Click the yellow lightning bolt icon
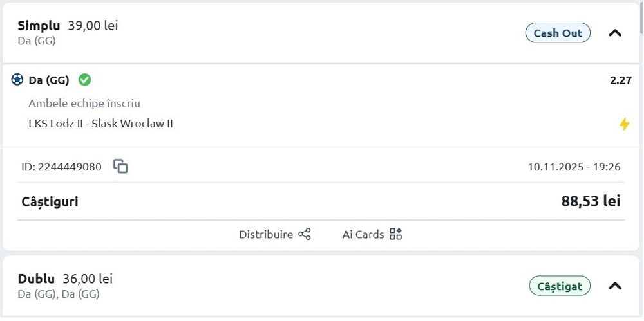 click(x=624, y=124)
